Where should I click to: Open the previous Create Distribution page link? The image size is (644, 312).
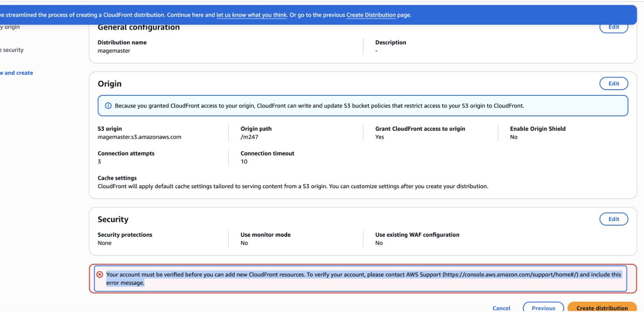pyautogui.click(x=371, y=15)
